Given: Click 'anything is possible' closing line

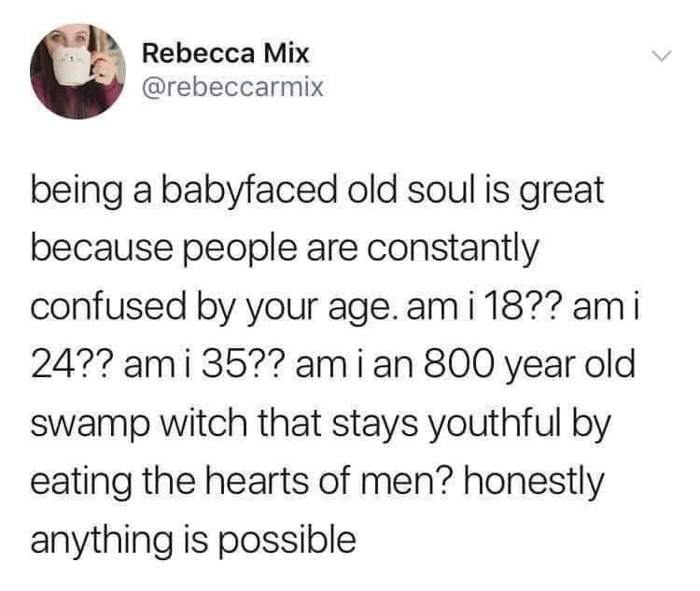Looking at the screenshot, I should pyautogui.click(x=193, y=540).
